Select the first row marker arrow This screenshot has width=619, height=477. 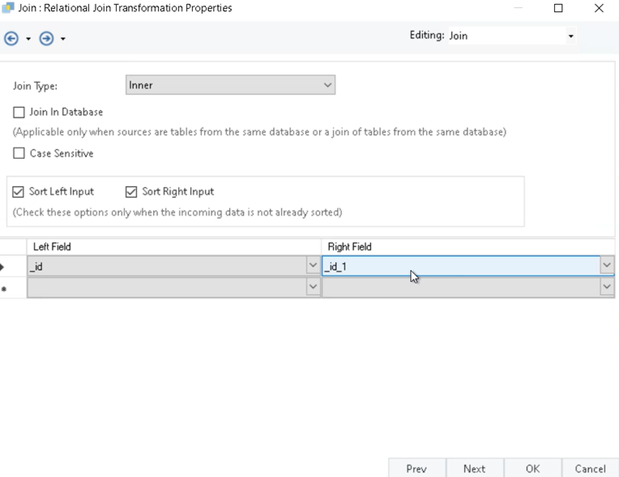point(4,266)
